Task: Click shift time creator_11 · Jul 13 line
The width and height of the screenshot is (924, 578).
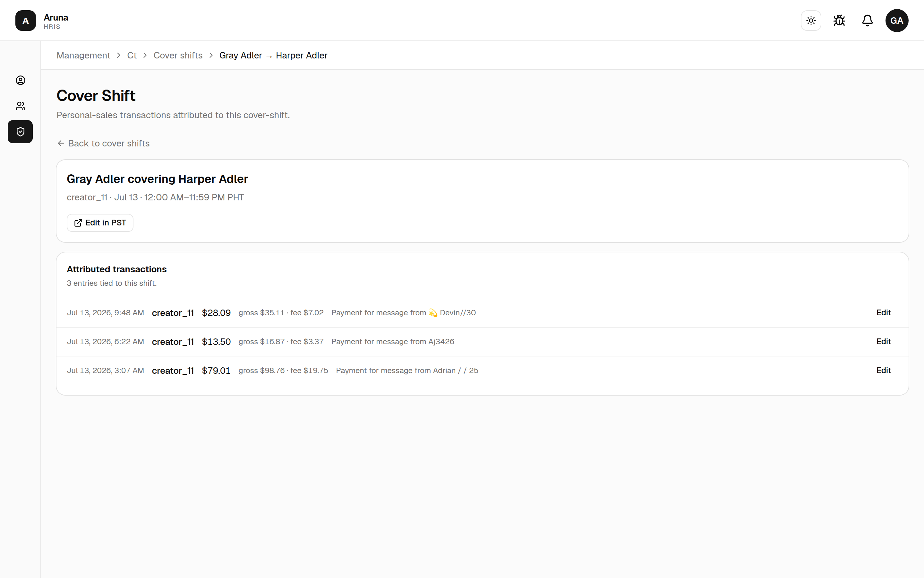Action: pyautogui.click(x=155, y=197)
